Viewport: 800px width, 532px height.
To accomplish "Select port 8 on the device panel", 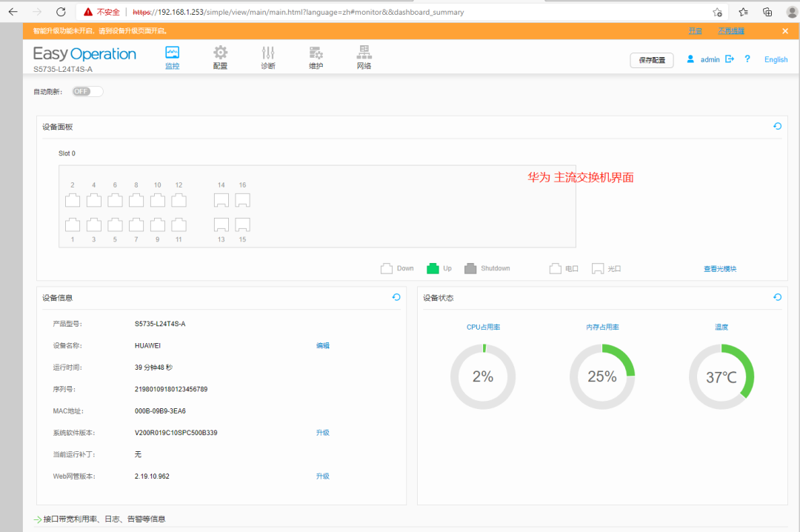I will coord(136,200).
